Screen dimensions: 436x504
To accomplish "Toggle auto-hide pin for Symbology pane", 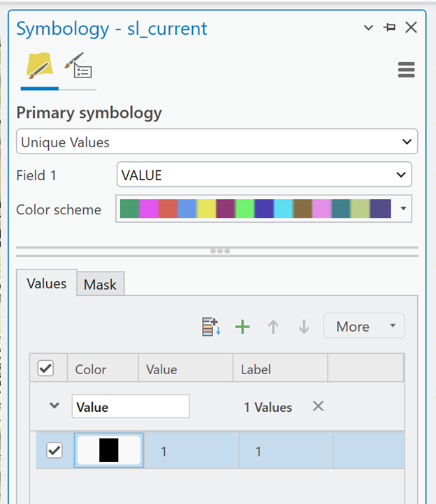I will click(390, 27).
